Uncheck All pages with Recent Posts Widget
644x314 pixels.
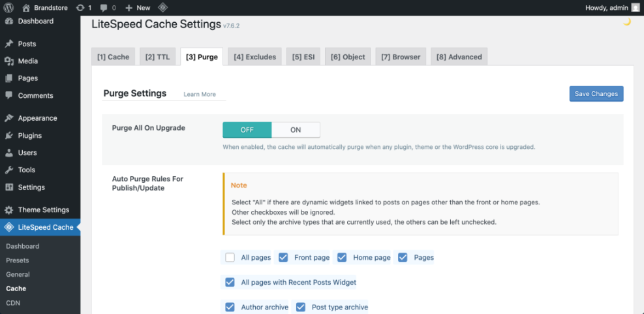(x=230, y=283)
